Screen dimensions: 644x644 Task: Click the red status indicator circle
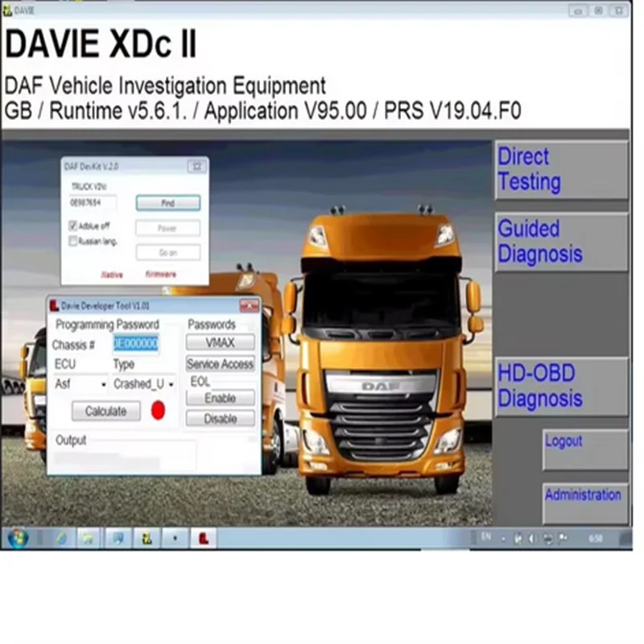(x=159, y=410)
